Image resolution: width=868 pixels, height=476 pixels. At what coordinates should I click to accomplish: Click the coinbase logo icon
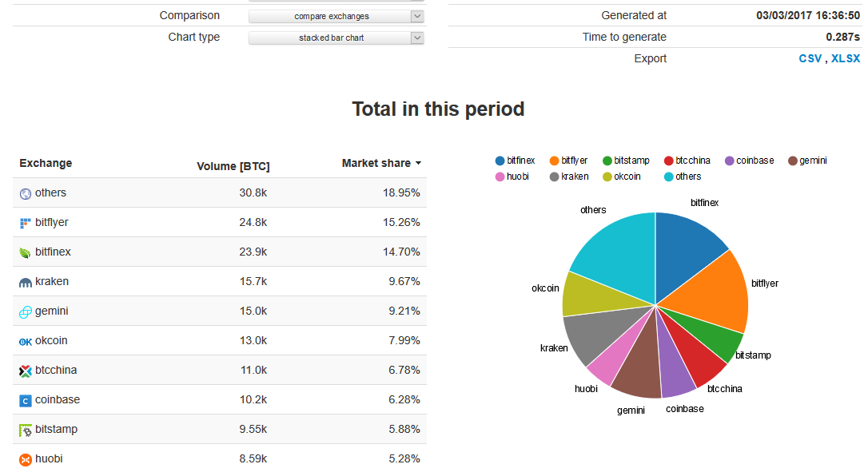tap(26, 400)
